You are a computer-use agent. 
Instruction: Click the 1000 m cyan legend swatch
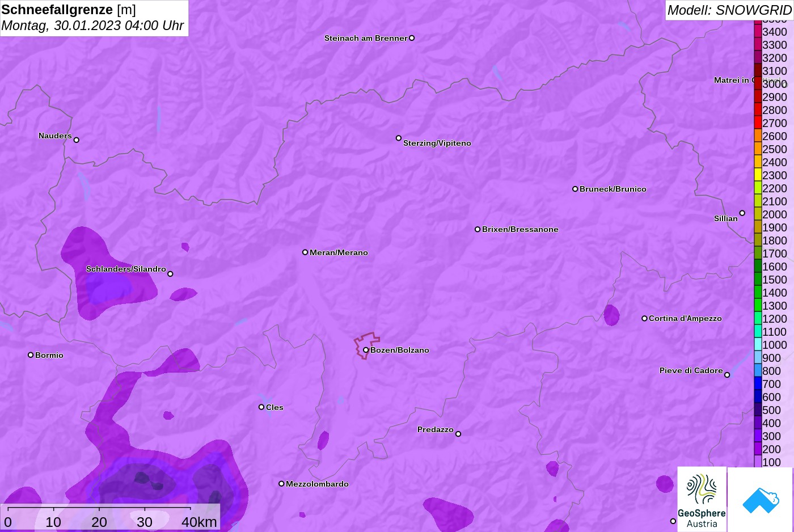click(758, 345)
